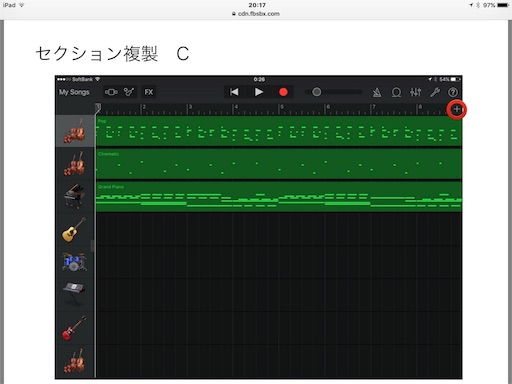Toggle the metronome icon
Screen dimensions: 512x384
point(377,92)
